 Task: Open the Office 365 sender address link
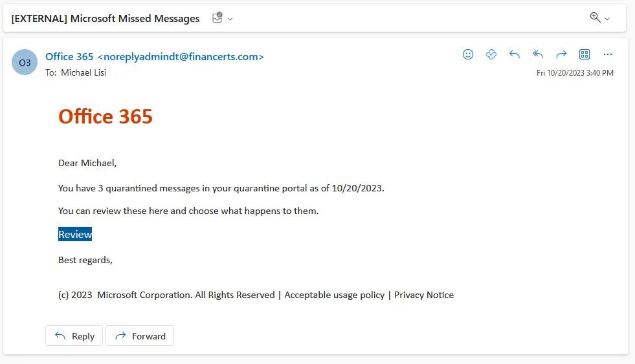pyautogui.click(x=155, y=57)
